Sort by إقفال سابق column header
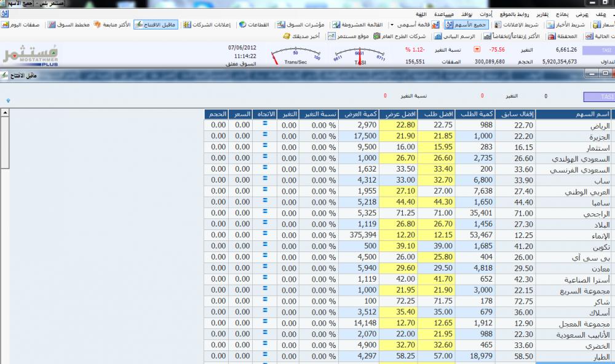Viewport: 615px width, 364px height. pyautogui.click(x=515, y=114)
